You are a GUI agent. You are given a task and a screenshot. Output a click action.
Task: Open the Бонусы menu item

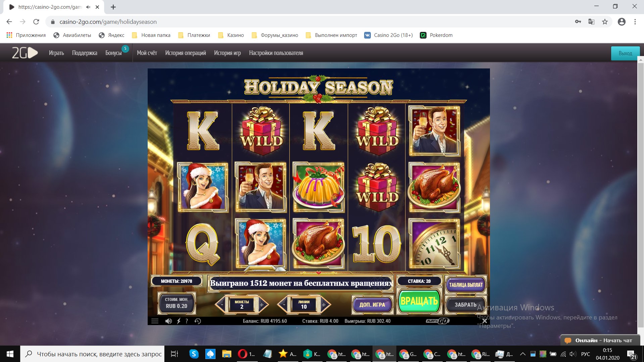point(113,53)
